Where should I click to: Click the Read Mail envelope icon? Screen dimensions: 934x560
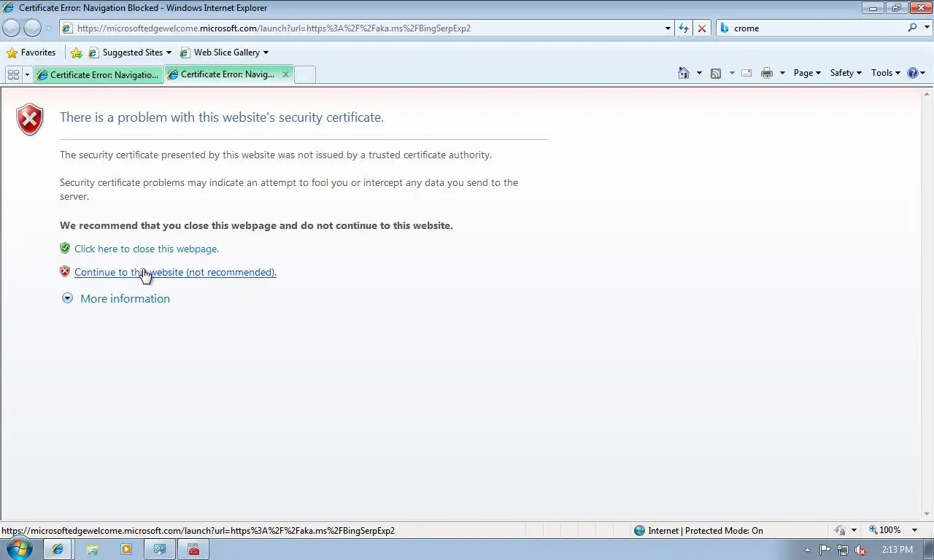(x=746, y=73)
